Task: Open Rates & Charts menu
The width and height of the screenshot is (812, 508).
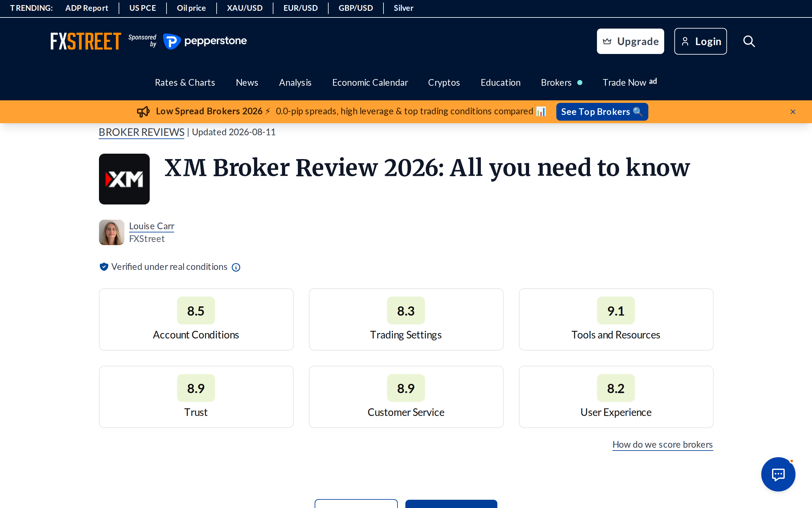Action: (x=185, y=82)
